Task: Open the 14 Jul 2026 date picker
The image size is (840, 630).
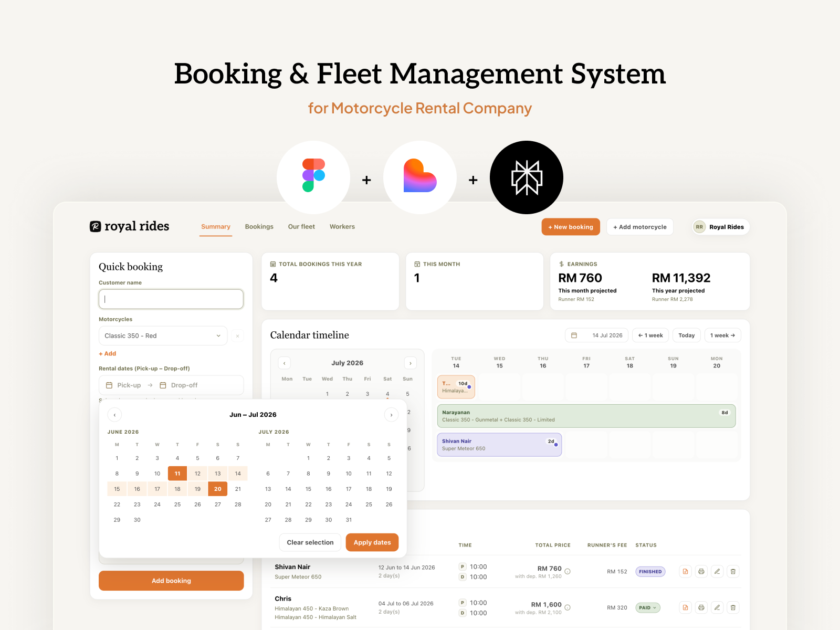Action: pos(596,335)
